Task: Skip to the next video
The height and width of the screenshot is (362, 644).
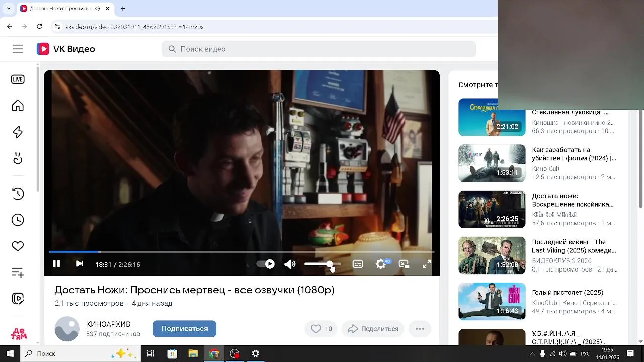Action: [79, 264]
